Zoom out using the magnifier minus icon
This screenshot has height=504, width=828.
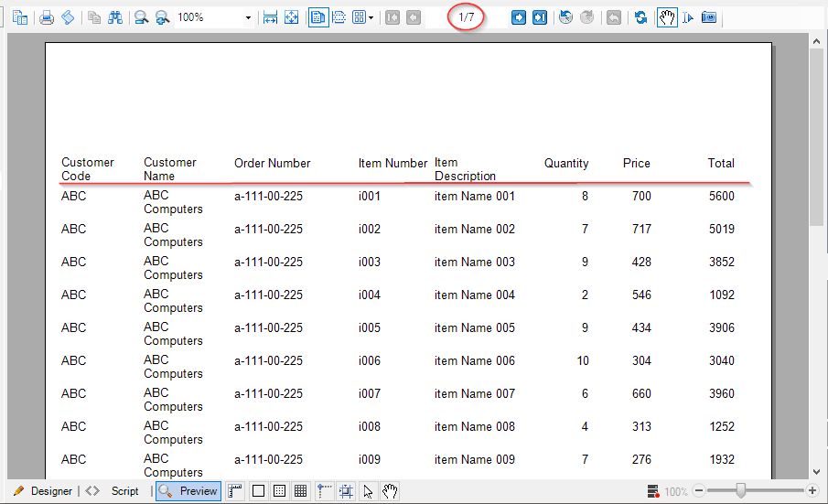coord(141,18)
